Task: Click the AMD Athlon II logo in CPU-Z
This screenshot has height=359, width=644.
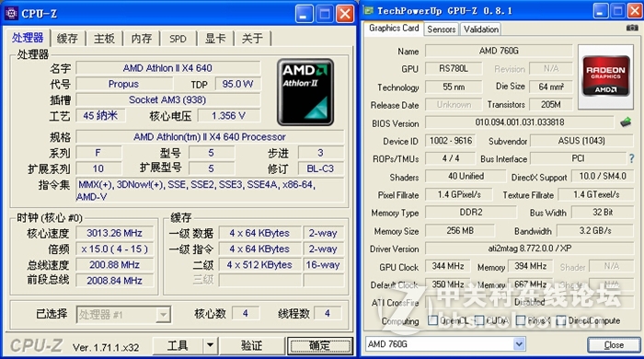Action: pos(305,92)
